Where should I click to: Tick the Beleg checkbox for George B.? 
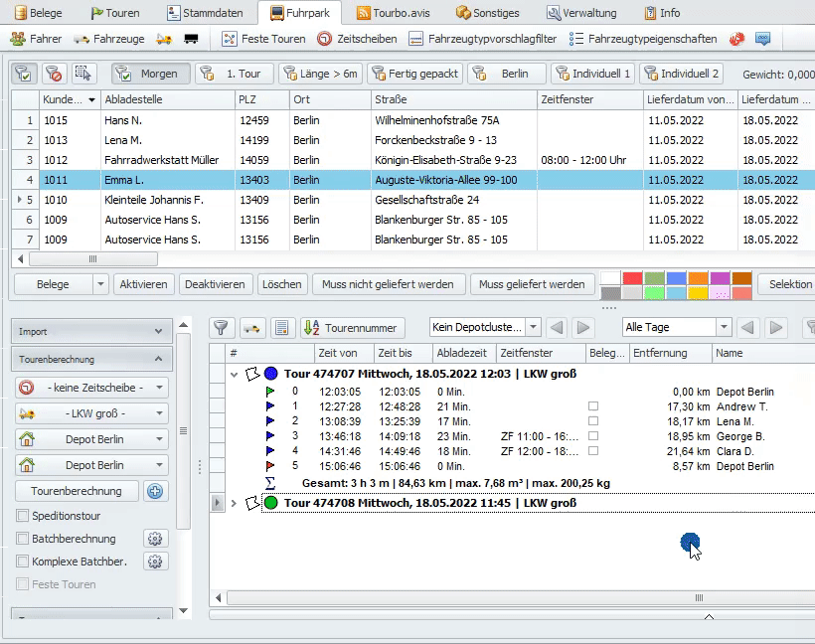tap(593, 435)
